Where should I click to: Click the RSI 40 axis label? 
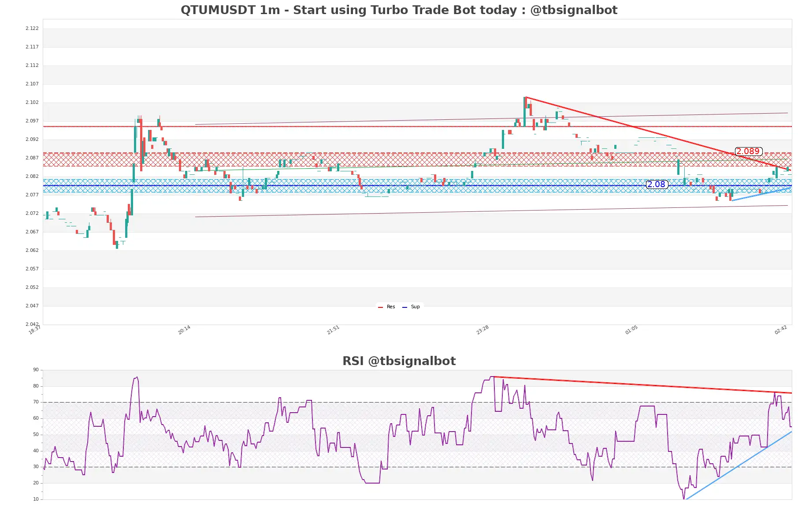tap(36, 451)
